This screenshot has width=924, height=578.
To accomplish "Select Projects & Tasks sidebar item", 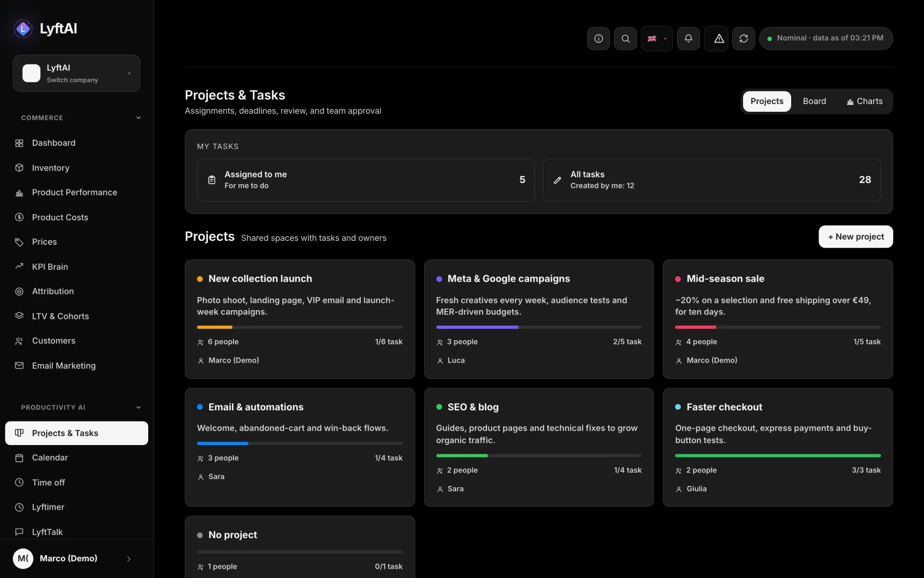I will click(x=77, y=433).
